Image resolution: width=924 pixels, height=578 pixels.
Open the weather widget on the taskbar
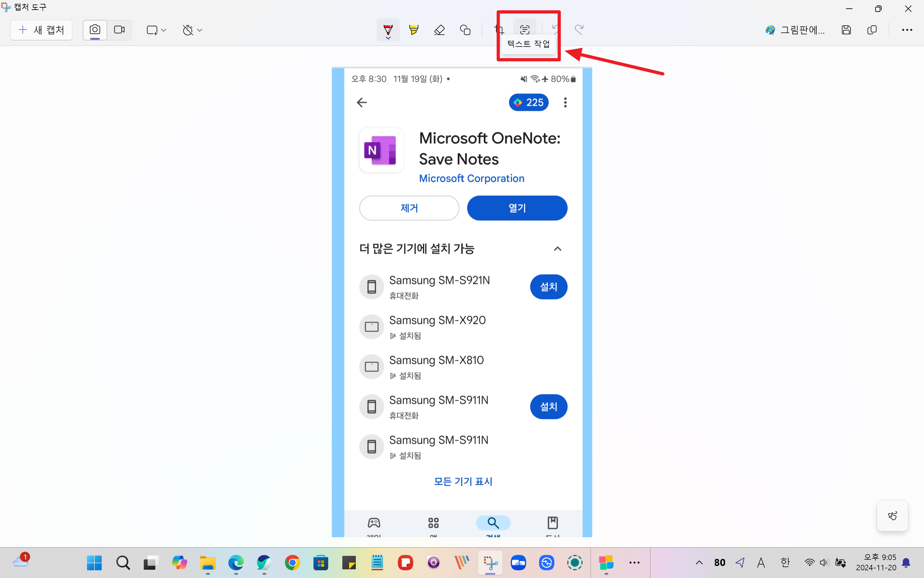(x=21, y=561)
